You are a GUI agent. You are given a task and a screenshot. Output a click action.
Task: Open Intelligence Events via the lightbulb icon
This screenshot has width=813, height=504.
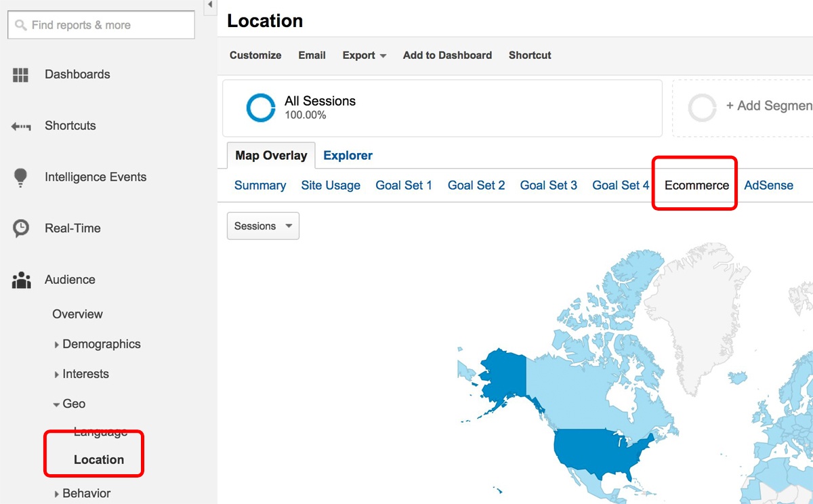20,176
